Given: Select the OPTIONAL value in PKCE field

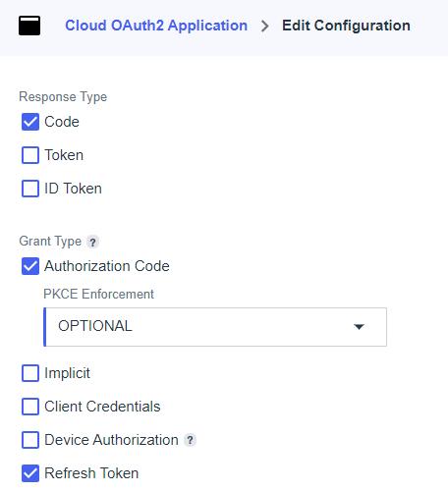Looking at the screenshot, I should click(95, 326).
